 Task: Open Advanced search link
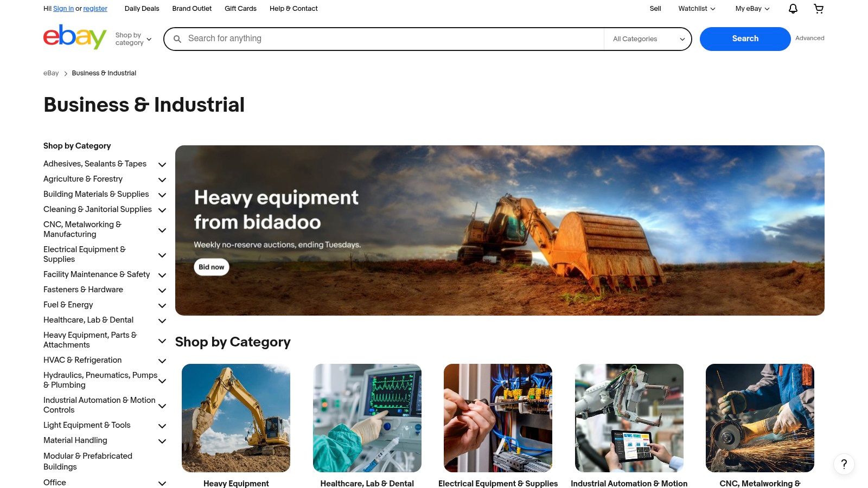(x=810, y=38)
